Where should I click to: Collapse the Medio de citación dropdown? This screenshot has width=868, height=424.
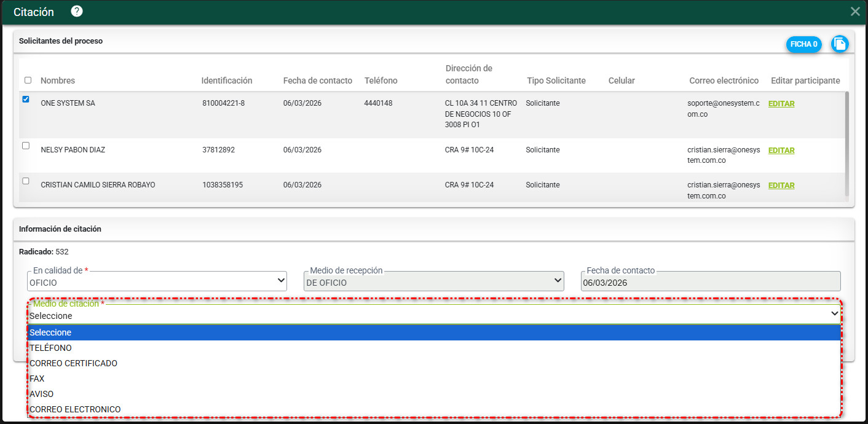click(433, 315)
